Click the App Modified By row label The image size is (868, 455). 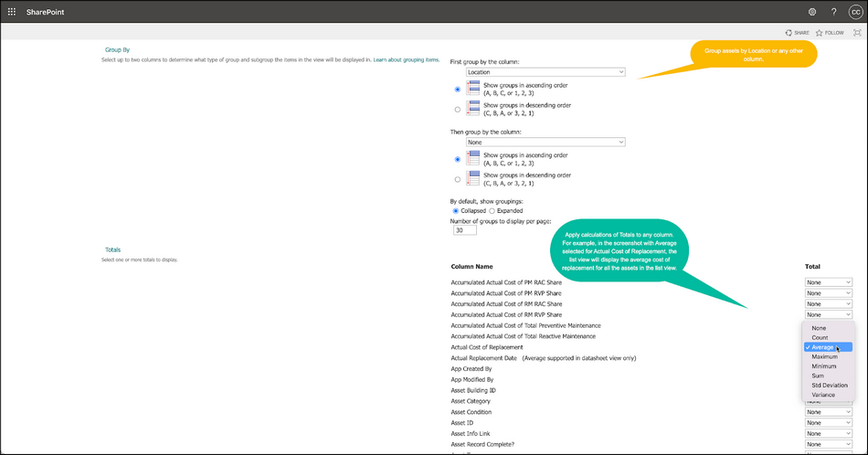tap(472, 380)
